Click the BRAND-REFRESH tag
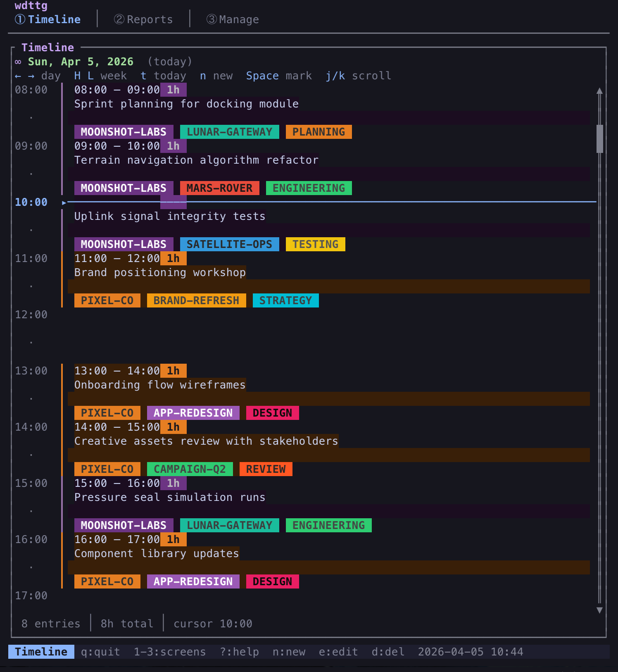 pos(196,300)
